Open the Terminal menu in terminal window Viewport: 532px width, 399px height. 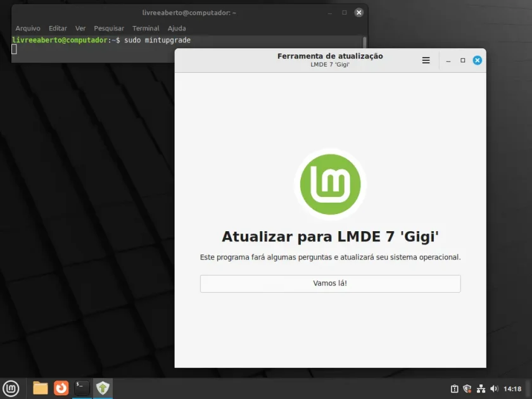146,28
